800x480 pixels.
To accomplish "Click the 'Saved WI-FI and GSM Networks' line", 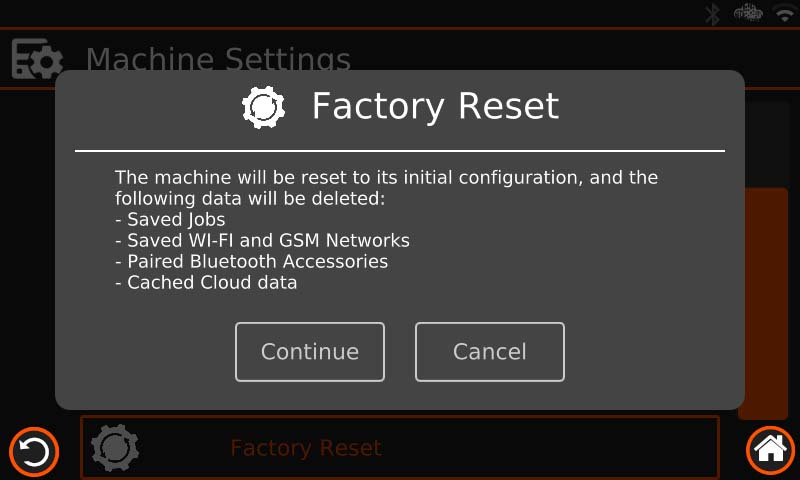I will [262, 240].
